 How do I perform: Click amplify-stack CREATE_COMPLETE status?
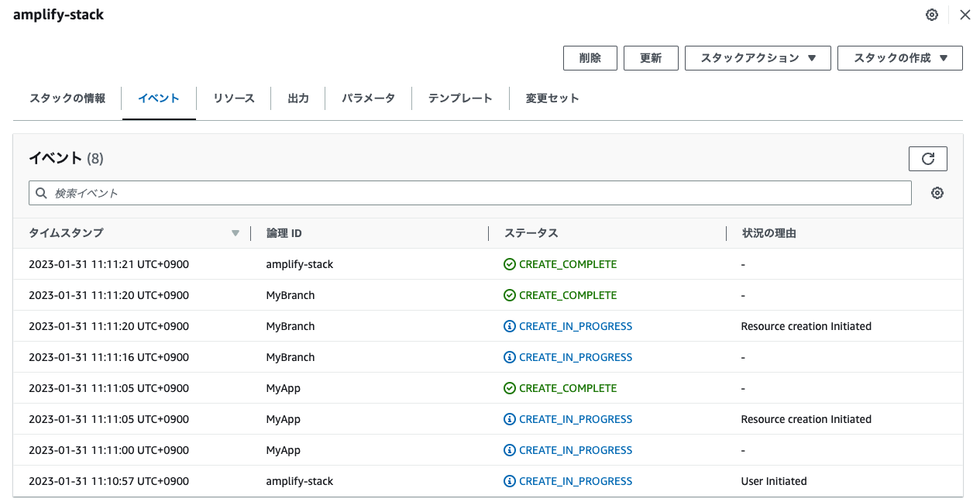(568, 264)
